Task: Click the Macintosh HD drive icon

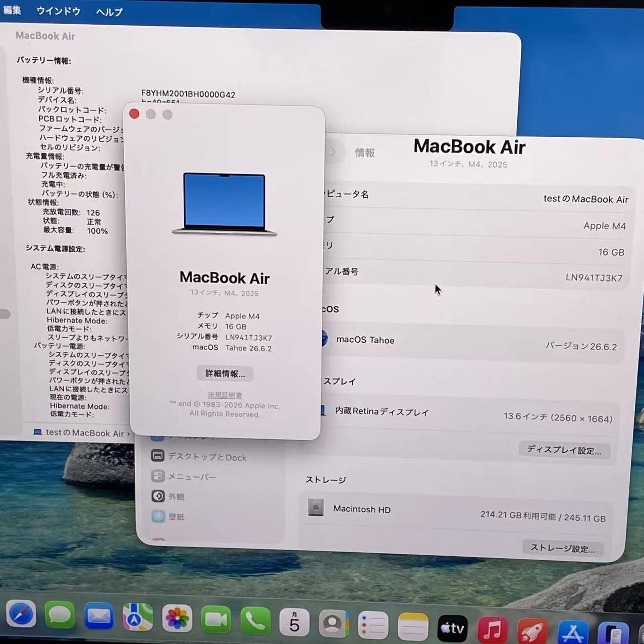Action: coord(316,507)
